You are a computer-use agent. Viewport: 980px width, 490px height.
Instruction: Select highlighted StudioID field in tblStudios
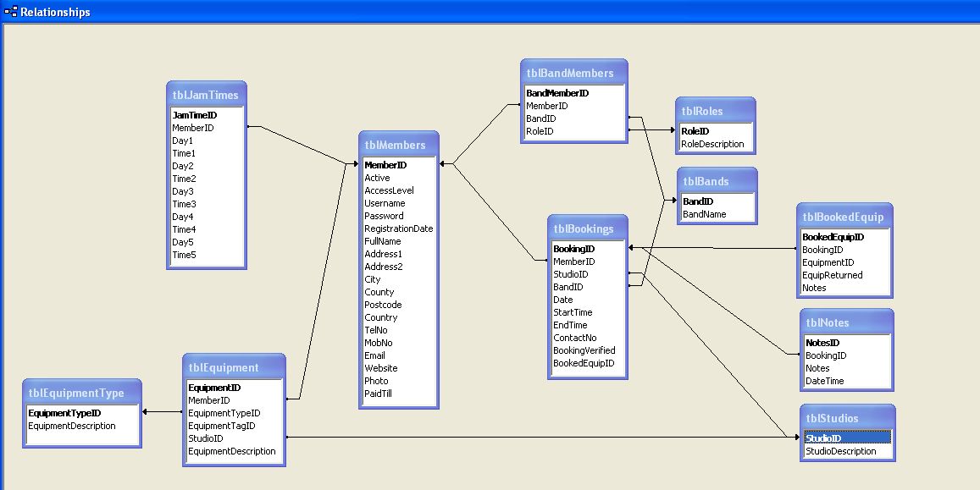848,438
